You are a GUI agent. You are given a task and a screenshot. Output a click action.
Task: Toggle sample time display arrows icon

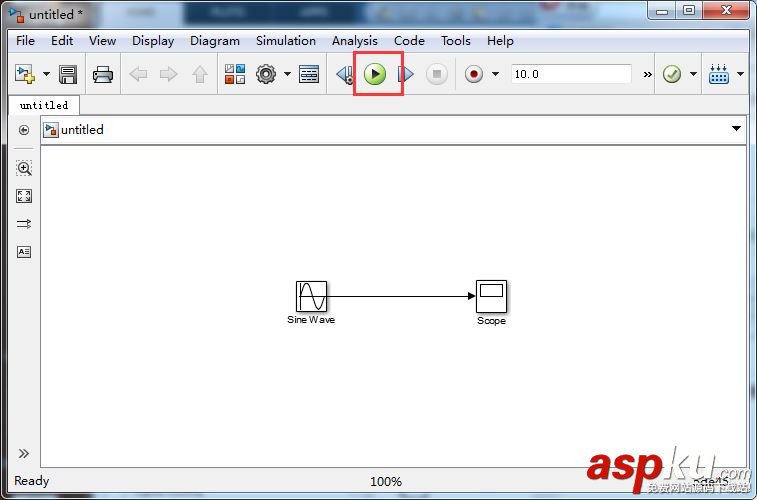(24, 224)
